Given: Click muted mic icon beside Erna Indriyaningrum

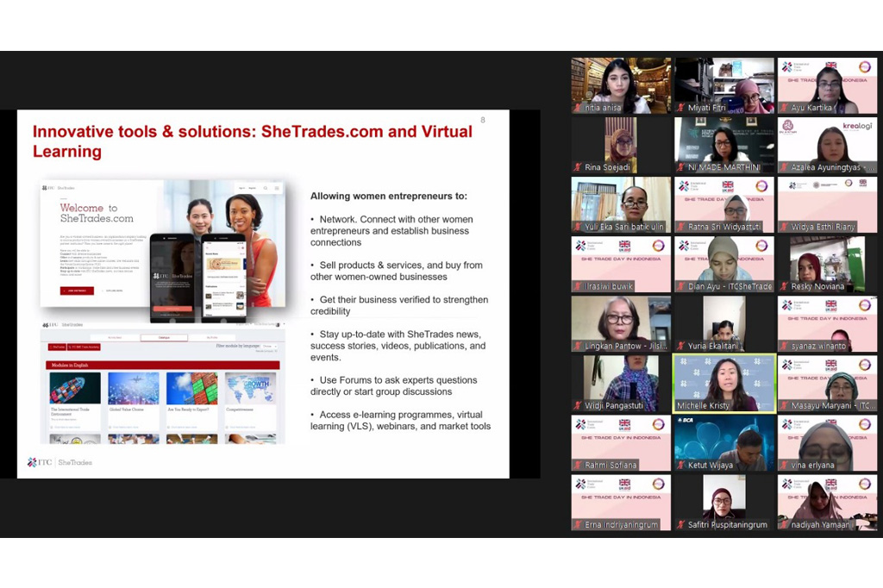Looking at the screenshot, I should 578,525.
